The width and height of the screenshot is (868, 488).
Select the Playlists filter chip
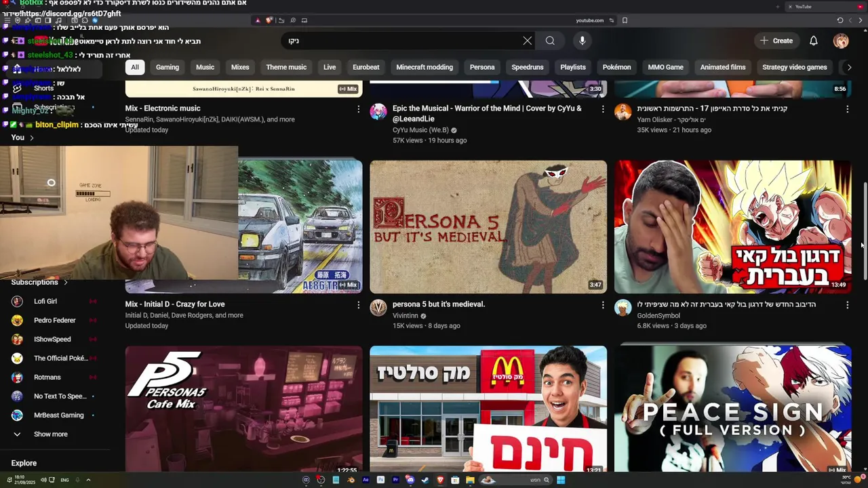coord(573,67)
